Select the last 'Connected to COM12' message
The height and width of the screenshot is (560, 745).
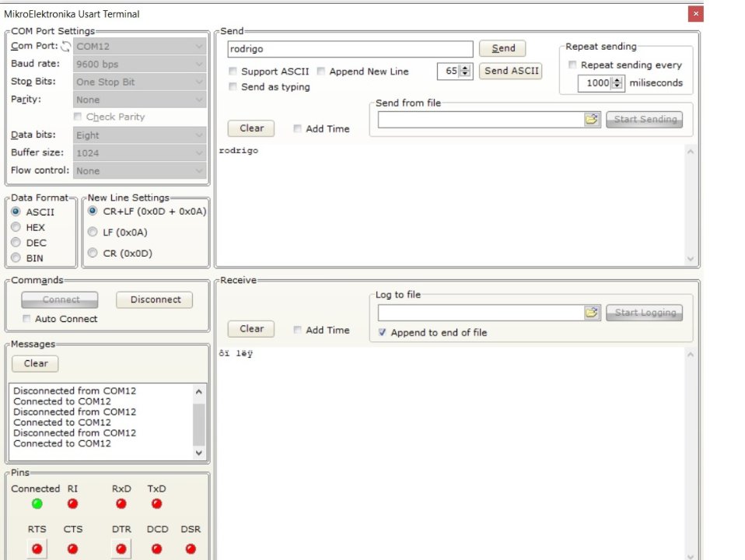pyautogui.click(x=62, y=443)
